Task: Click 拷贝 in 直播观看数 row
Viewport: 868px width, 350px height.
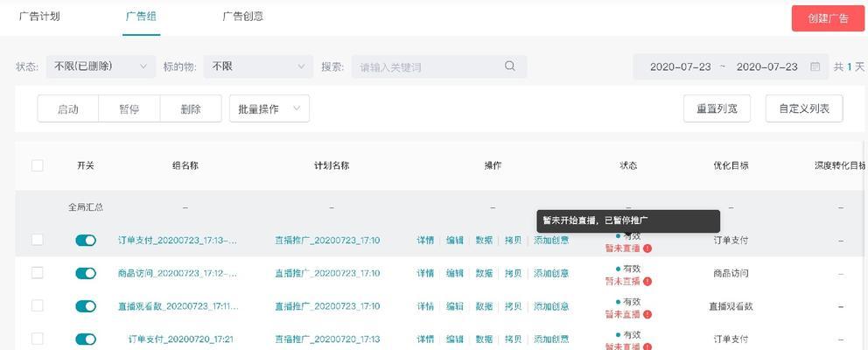Action: coord(513,306)
